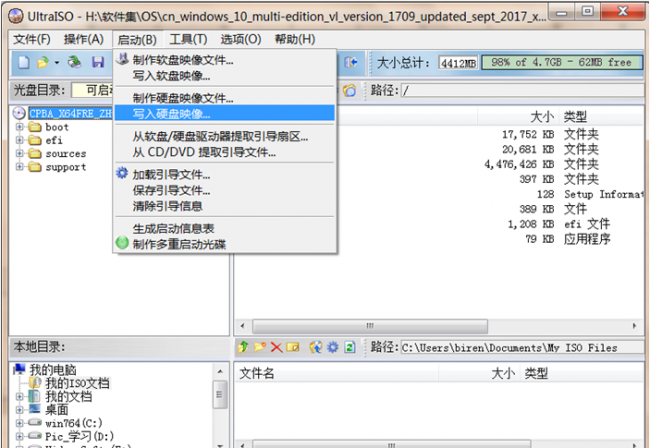Viewport: 650px width, 448px height.
Task: Expand the 桌面 tree node
Action: point(19,410)
